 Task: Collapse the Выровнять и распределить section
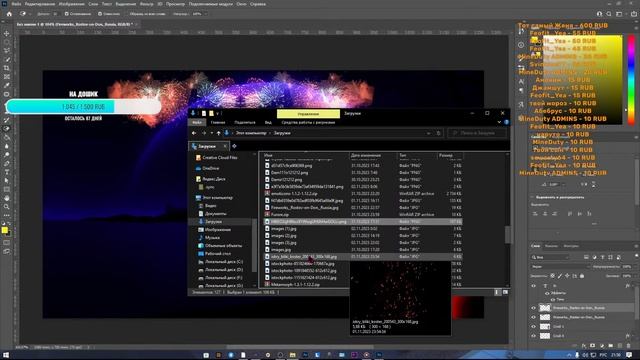pos(532,197)
